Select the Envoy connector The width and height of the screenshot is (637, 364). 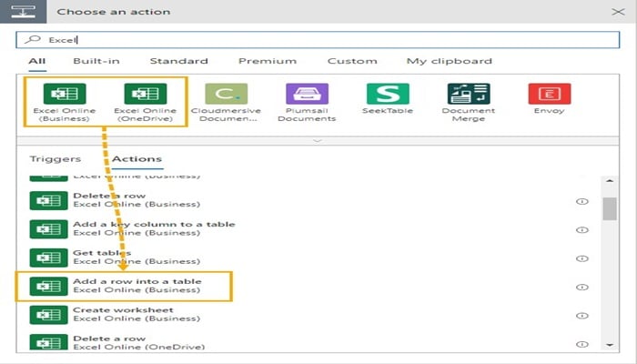click(x=550, y=98)
